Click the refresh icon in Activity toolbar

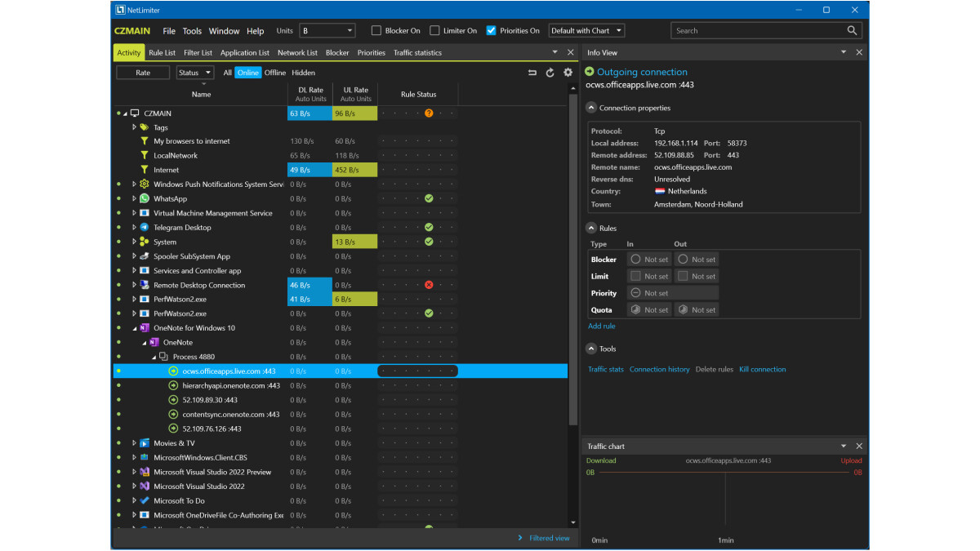(x=550, y=73)
